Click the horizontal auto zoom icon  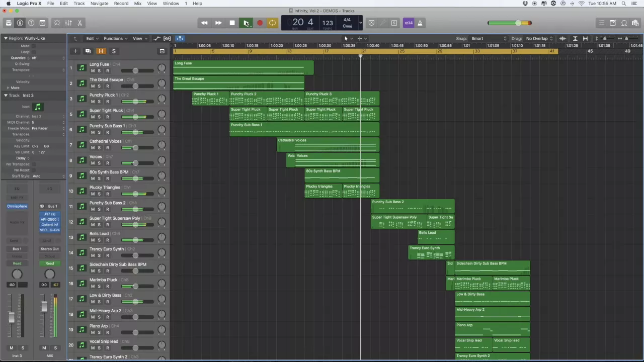click(585, 38)
